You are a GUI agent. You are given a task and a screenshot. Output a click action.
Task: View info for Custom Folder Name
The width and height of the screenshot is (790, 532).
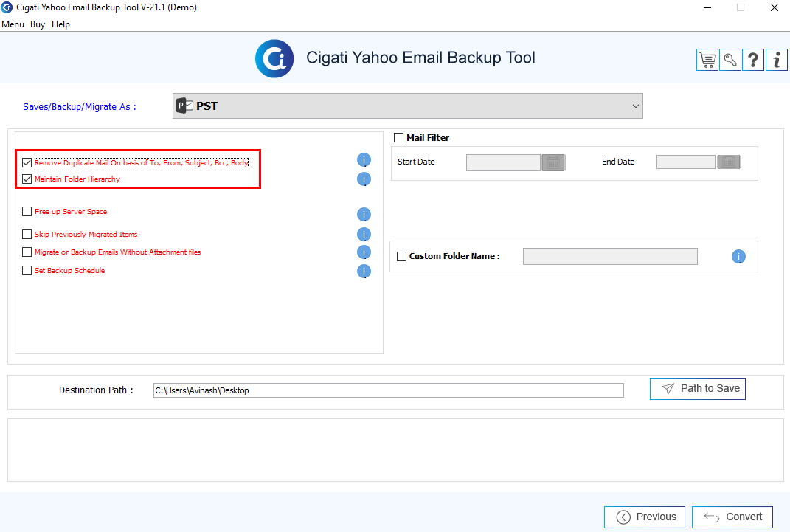[738, 257]
